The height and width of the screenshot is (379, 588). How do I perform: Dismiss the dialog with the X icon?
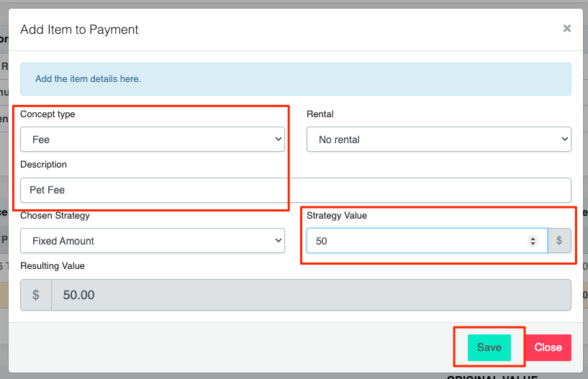pyautogui.click(x=566, y=29)
